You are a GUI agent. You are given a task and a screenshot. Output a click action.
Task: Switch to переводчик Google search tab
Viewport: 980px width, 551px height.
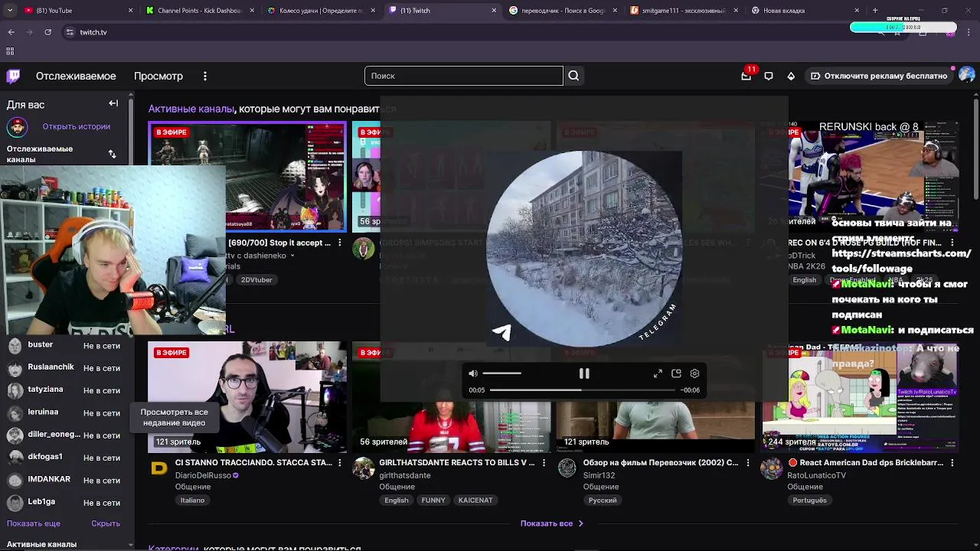(563, 11)
